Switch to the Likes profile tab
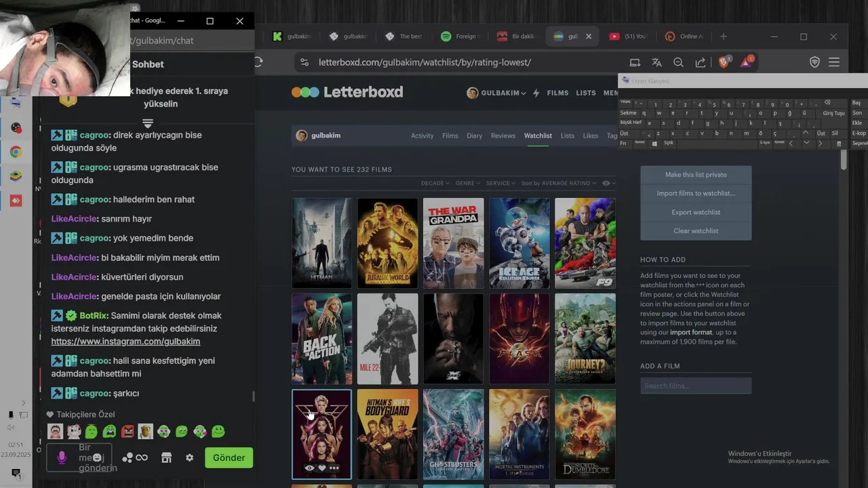The width and height of the screenshot is (868, 488). coord(591,136)
